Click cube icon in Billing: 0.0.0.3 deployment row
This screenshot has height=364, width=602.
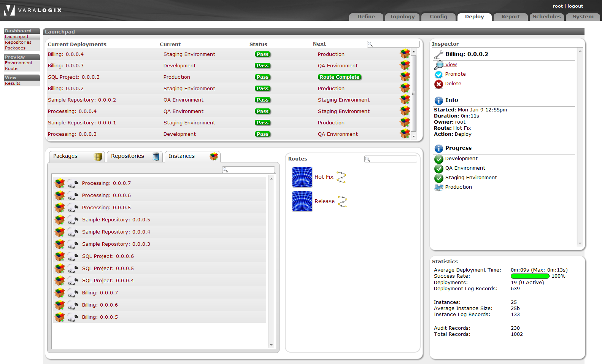(405, 65)
